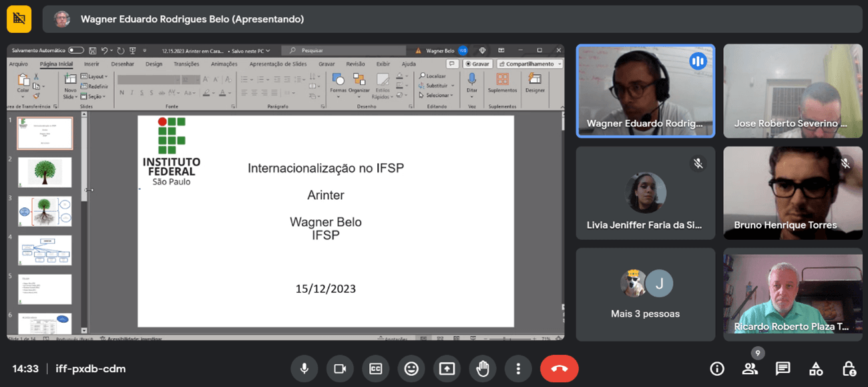This screenshot has width=868, height=387.
Task: Switch to the Desenhar ribbon tab
Action: coord(122,64)
